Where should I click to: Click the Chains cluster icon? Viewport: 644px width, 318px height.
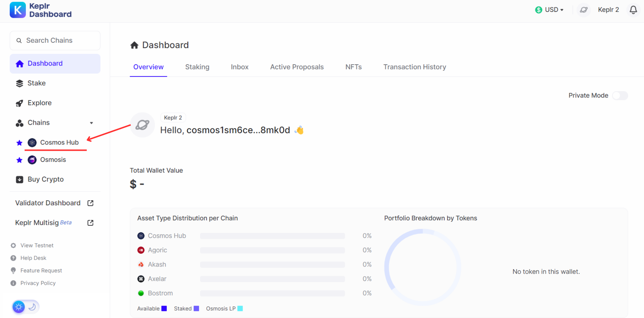click(x=19, y=123)
